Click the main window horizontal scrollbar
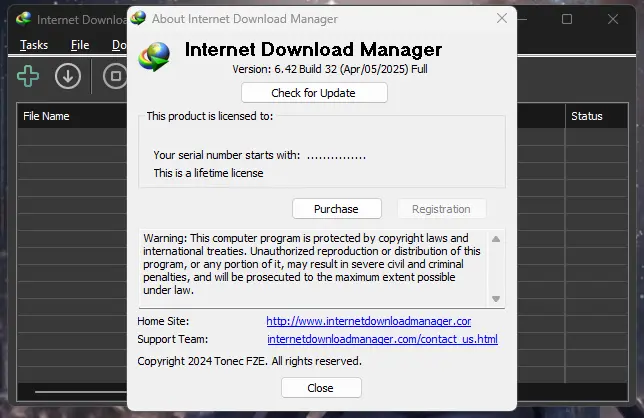Image resolution: width=644 pixels, height=418 pixels. pos(80,392)
